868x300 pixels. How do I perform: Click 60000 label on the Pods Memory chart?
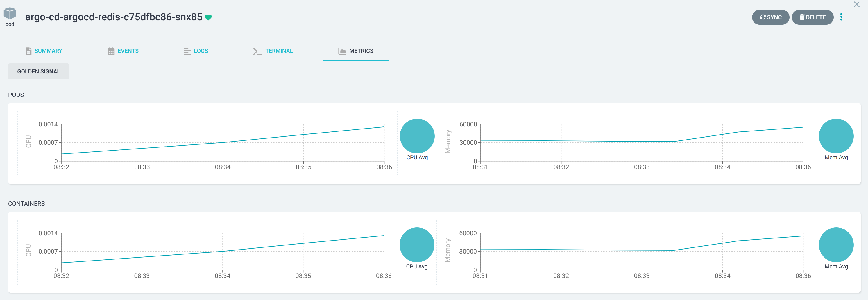468,124
